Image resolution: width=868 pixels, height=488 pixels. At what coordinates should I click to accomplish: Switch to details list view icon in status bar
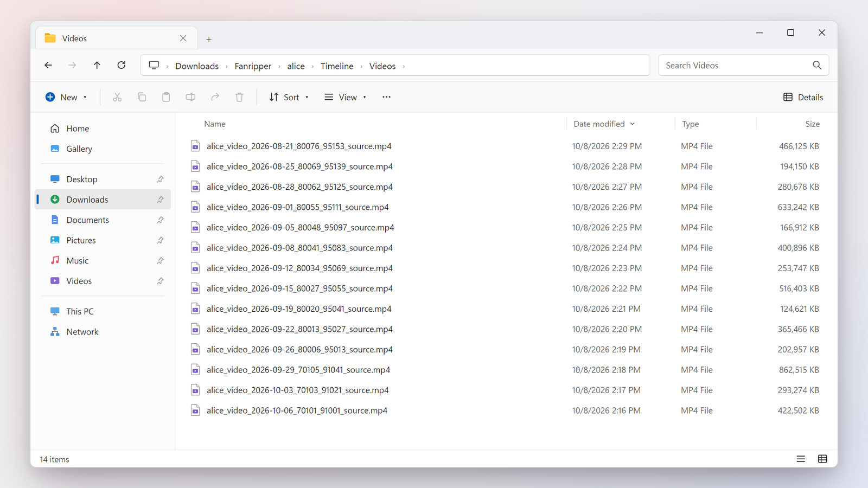(801, 459)
